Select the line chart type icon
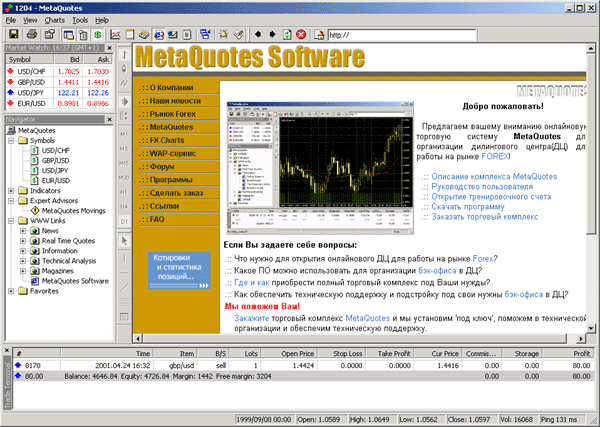This screenshot has height=427, width=600. point(124,83)
